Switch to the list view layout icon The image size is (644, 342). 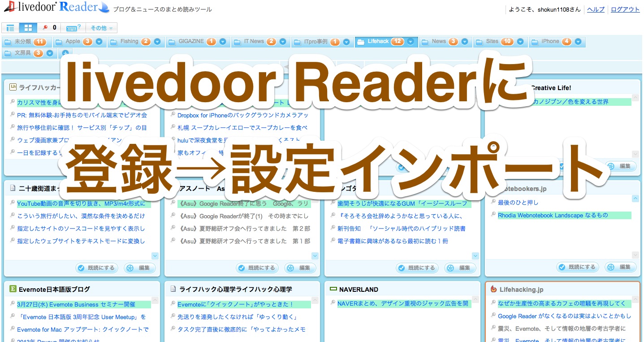10,27
